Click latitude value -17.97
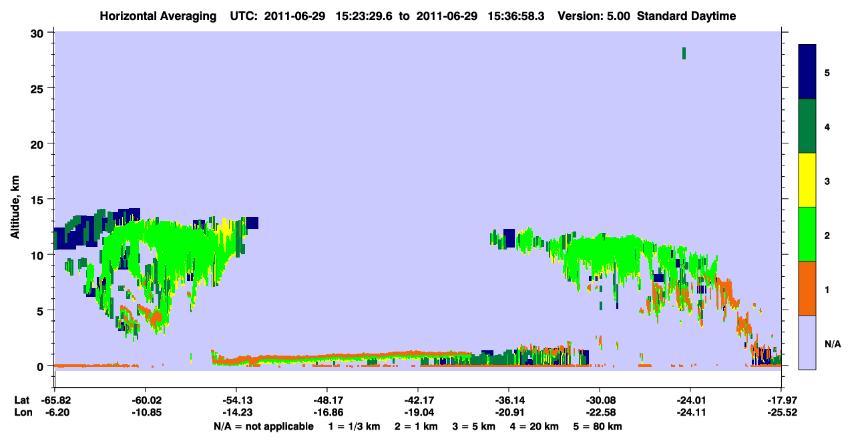The height and width of the screenshot is (445, 868). (x=781, y=400)
